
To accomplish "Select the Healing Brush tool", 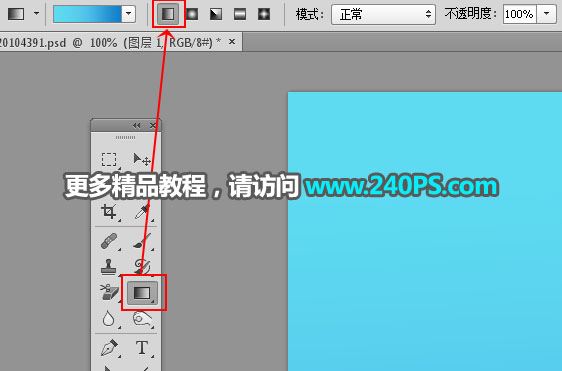I will [109, 241].
